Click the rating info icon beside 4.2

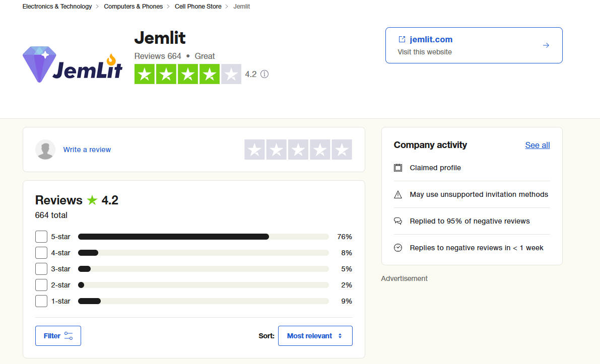(x=264, y=74)
